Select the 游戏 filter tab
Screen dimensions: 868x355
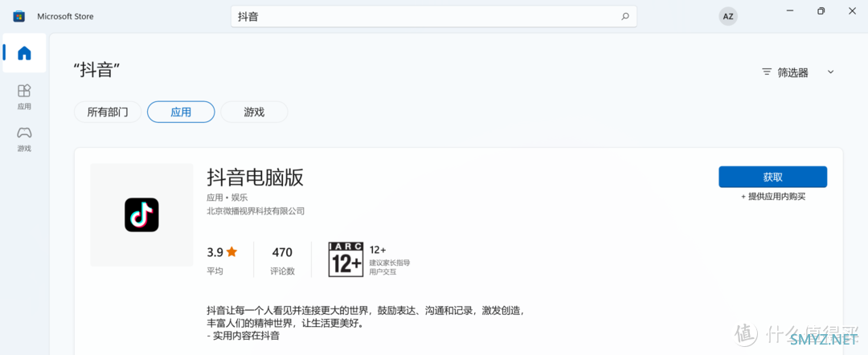(254, 112)
